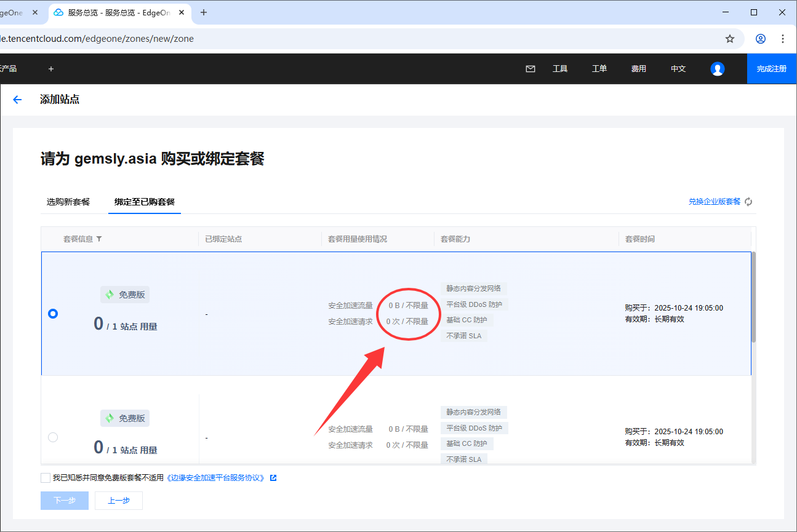The image size is (797, 532).
Task: Click the 上一步 button
Action: point(119,501)
